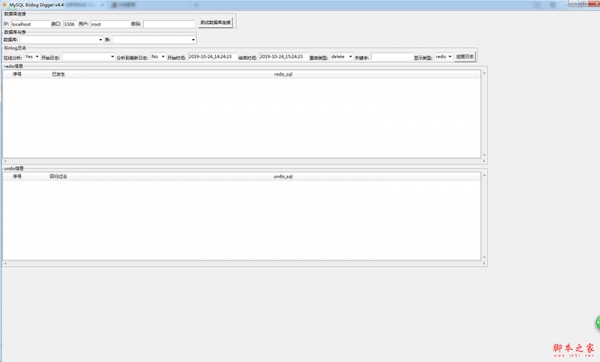
Task: Click the redo panel scroll right arrow
Action: [x=484, y=161]
